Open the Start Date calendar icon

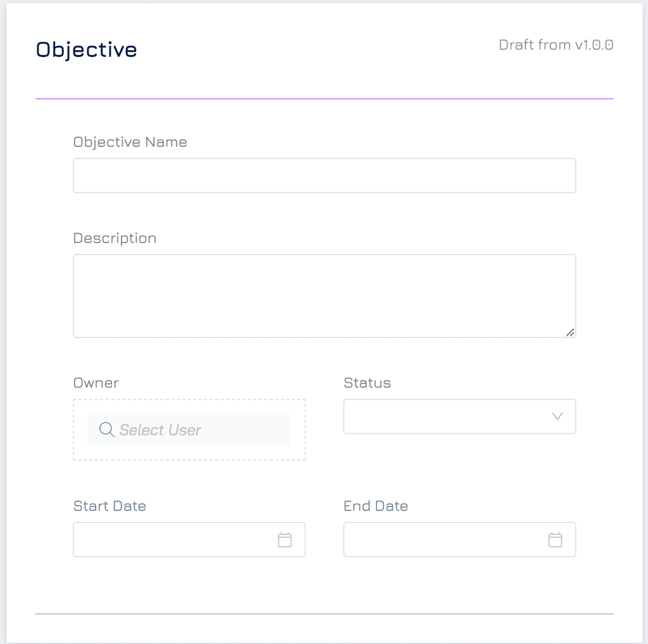click(x=285, y=540)
